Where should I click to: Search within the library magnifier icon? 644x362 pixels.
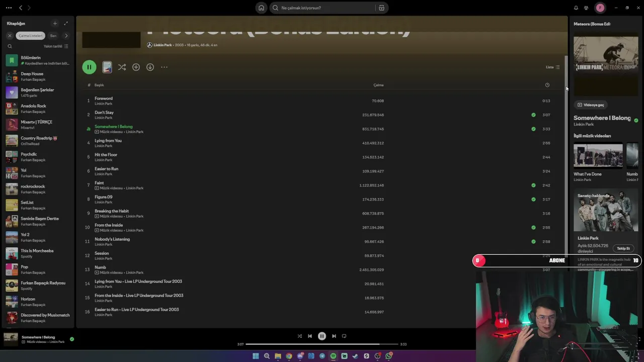coord(10,46)
